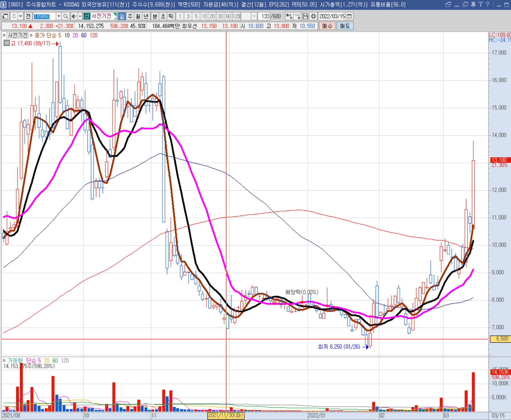Viewport: 511px width, 420px height.
Task: Click the window number 1 icon
Action: tap(3, 5)
